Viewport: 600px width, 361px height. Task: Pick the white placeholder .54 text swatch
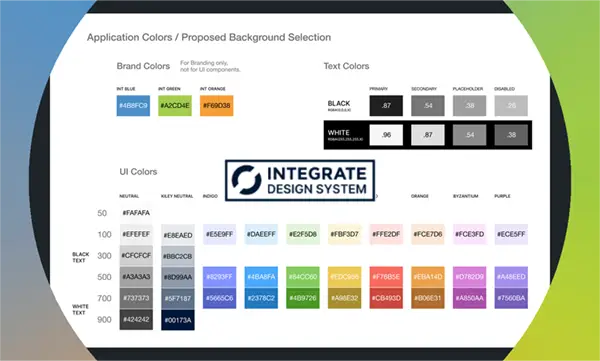470,135
